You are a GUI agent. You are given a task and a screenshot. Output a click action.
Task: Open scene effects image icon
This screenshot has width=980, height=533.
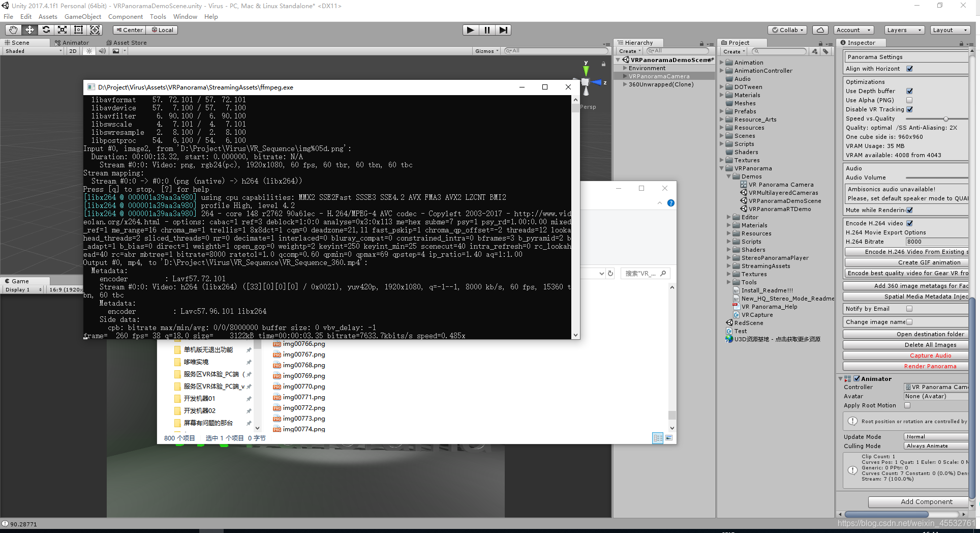pos(116,51)
